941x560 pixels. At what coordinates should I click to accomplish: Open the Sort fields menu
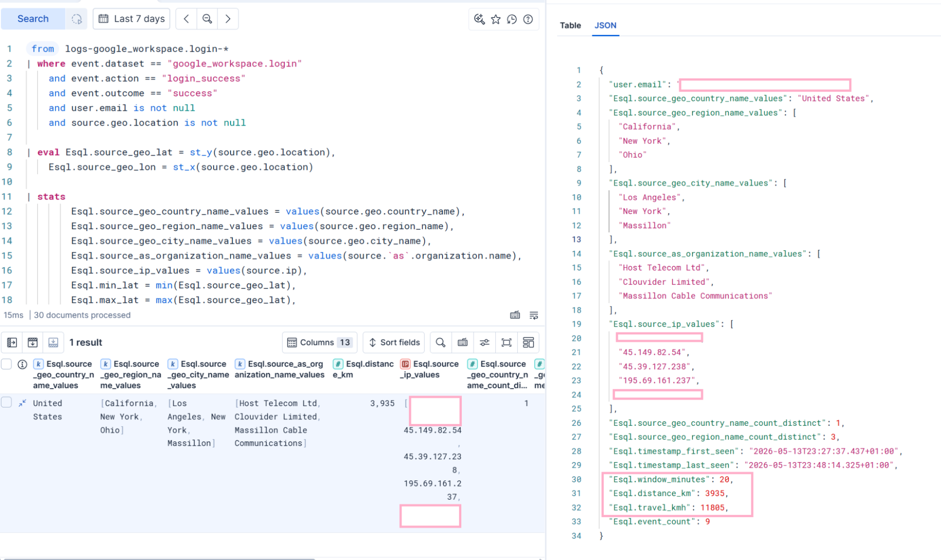(x=394, y=342)
